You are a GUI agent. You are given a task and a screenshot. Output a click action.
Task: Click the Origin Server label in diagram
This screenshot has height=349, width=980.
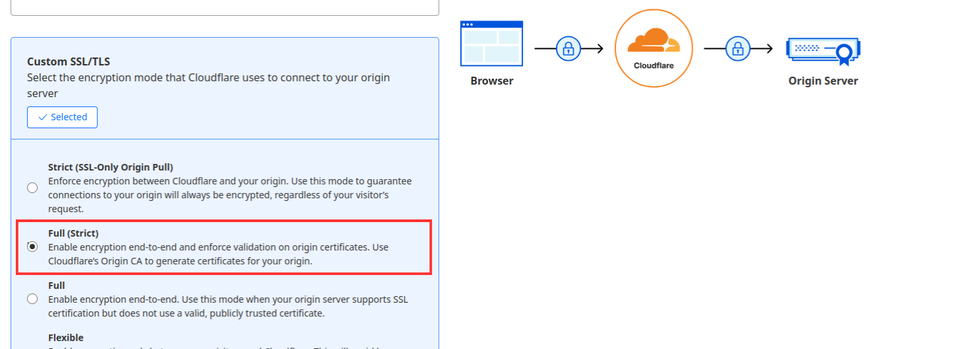823,81
